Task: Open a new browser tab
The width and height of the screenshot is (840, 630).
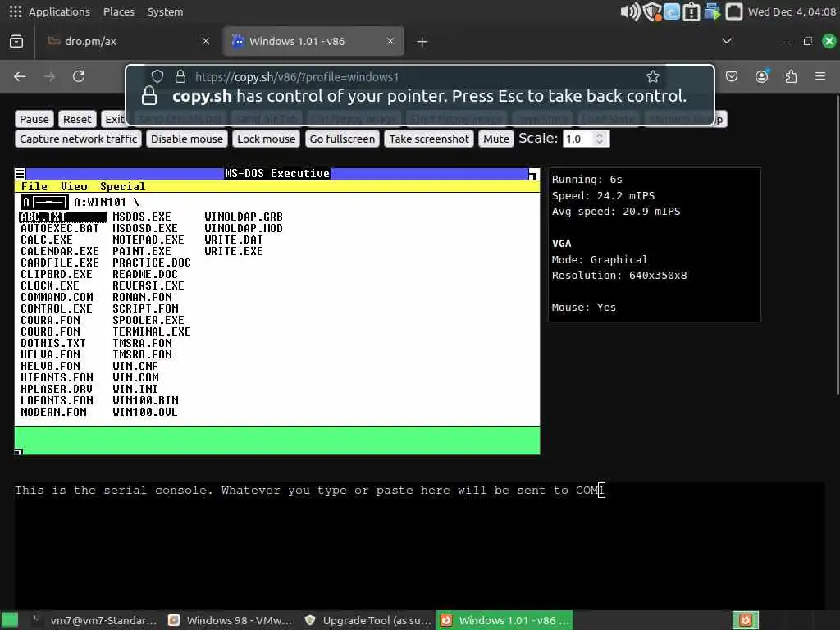Action: click(x=422, y=41)
